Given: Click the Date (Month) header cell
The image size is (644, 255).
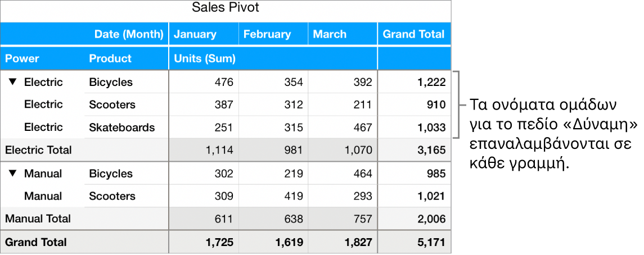Looking at the screenshot, I should coord(129,34).
